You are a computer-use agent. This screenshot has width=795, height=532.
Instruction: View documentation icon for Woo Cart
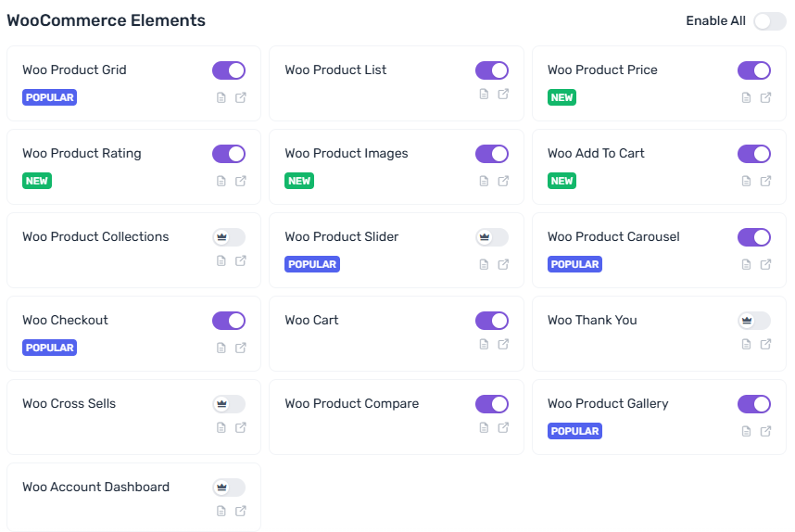point(484,344)
